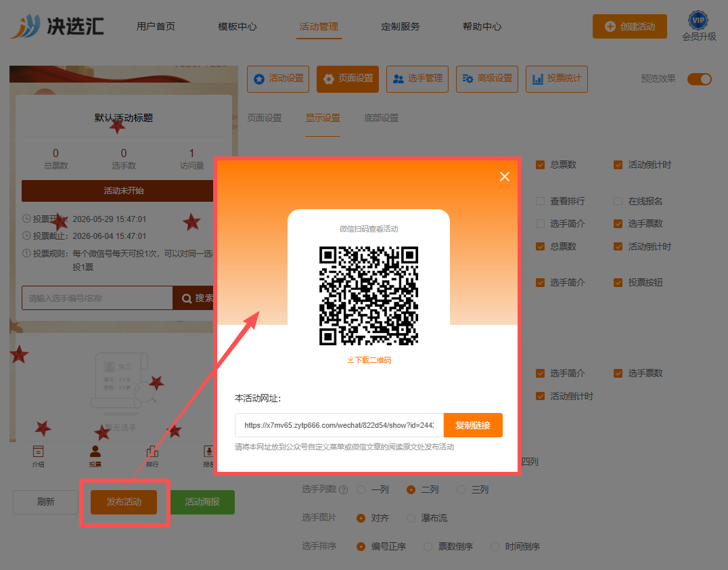Screen dimensions: 728x570
Task: Check 查看排行 checkbox
Action: 540,201
